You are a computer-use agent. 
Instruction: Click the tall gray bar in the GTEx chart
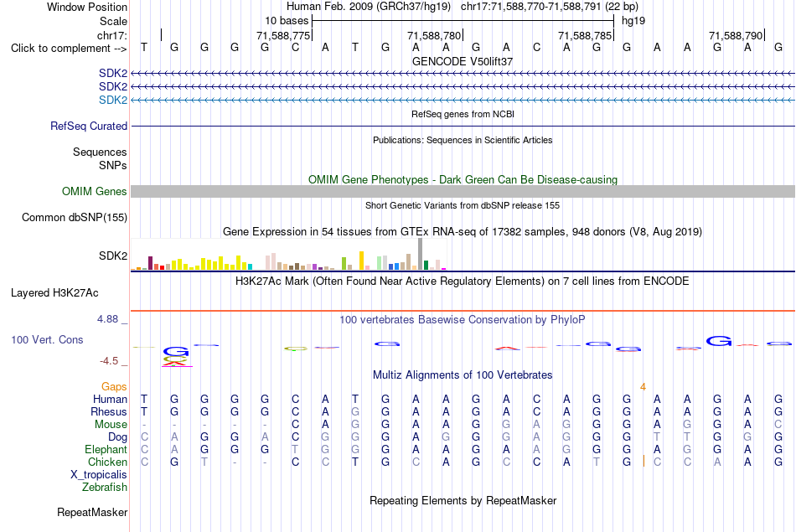click(420, 254)
